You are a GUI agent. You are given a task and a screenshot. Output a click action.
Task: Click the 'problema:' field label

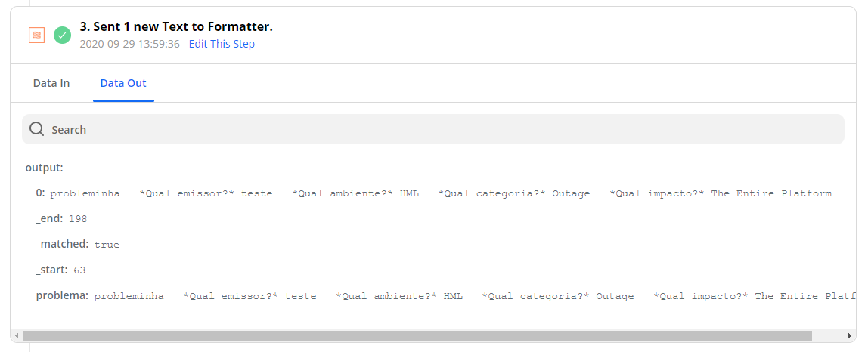point(62,295)
